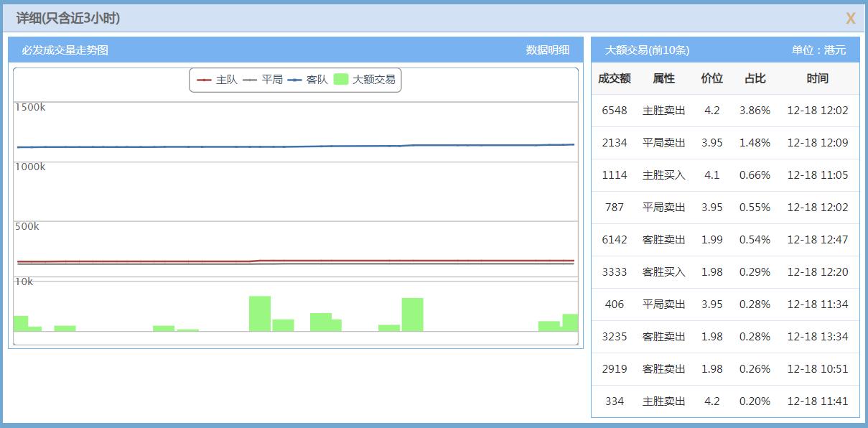Select the 2134 平局卖出 row

pyautogui.click(x=725, y=143)
